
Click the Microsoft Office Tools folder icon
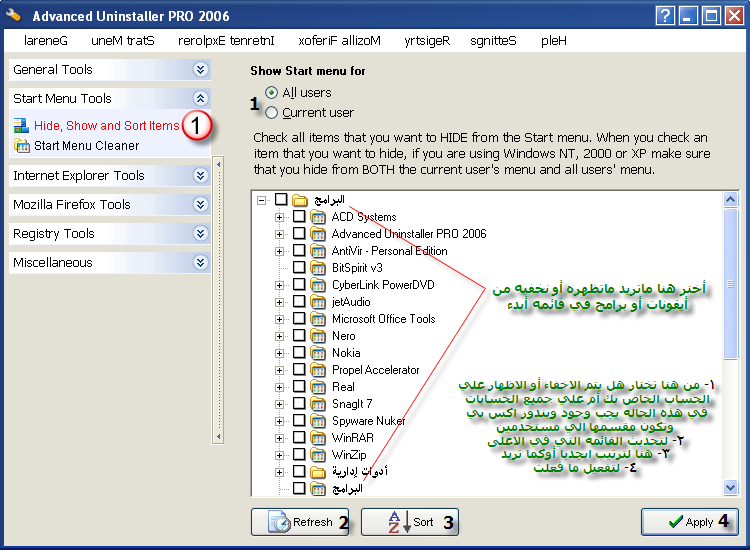[317, 319]
